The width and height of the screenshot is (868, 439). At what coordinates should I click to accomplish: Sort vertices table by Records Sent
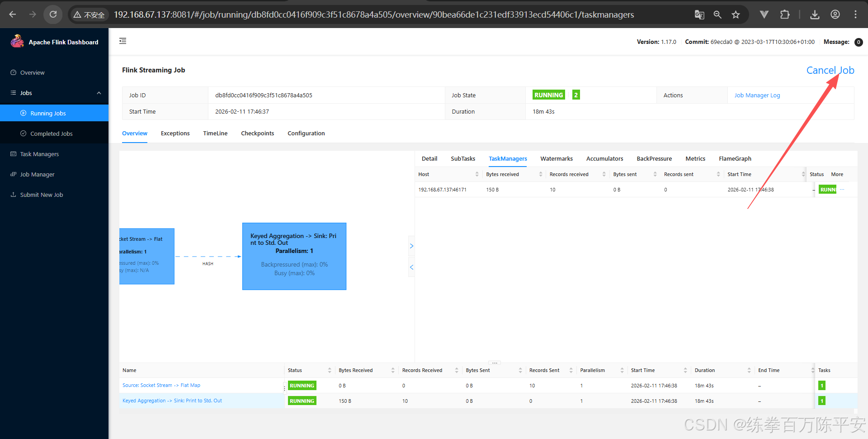click(x=571, y=370)
